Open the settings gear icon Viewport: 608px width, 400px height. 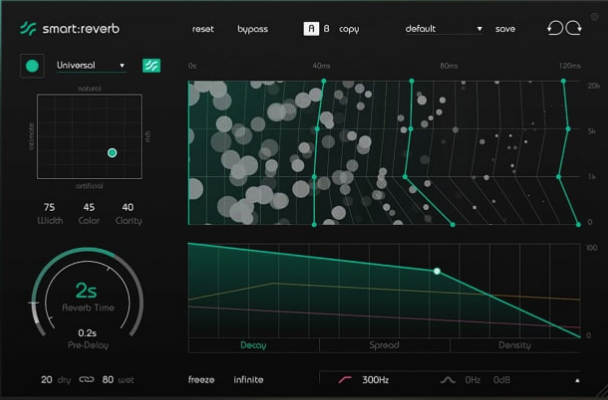594,17
